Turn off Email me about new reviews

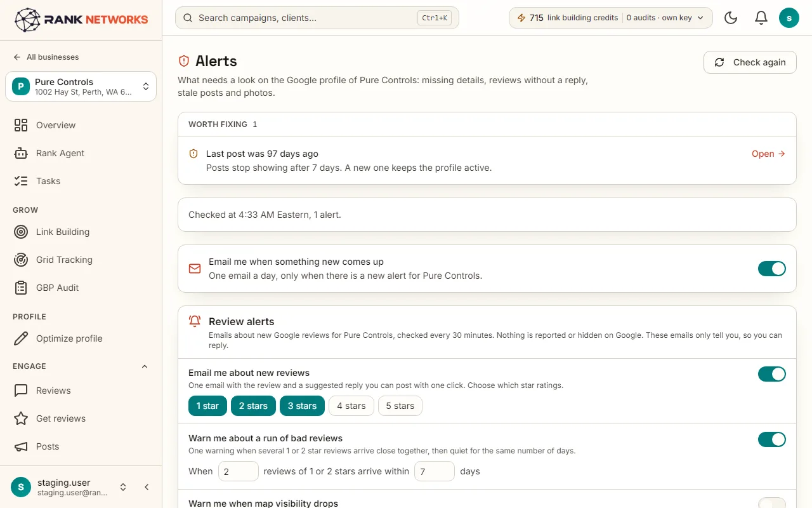tap(772, 374)
